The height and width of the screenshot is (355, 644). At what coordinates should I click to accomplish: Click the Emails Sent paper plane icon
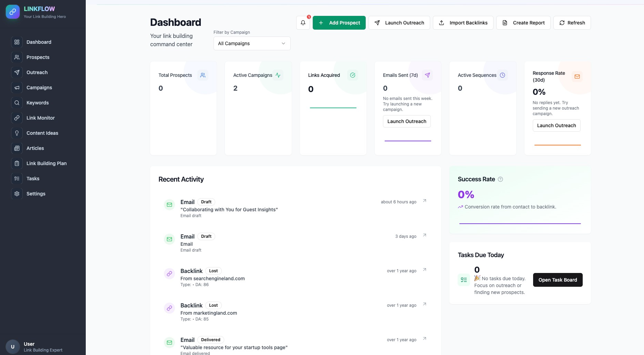coord(427,75)
